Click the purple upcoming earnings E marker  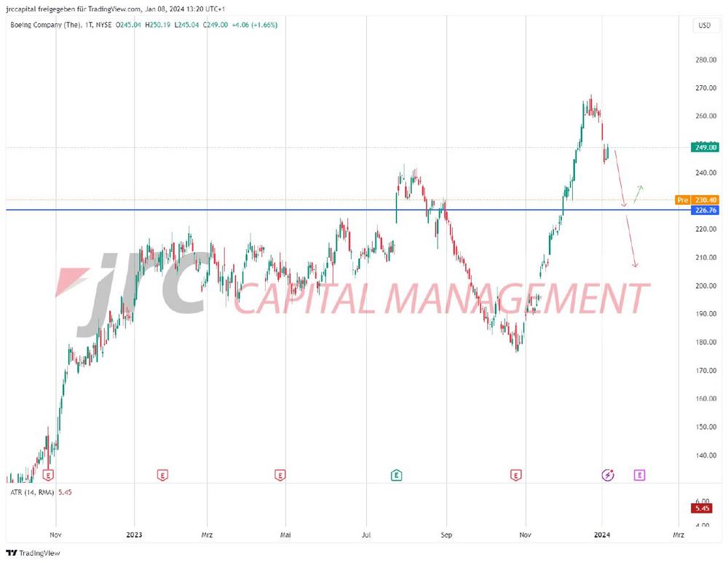point(639,476)
